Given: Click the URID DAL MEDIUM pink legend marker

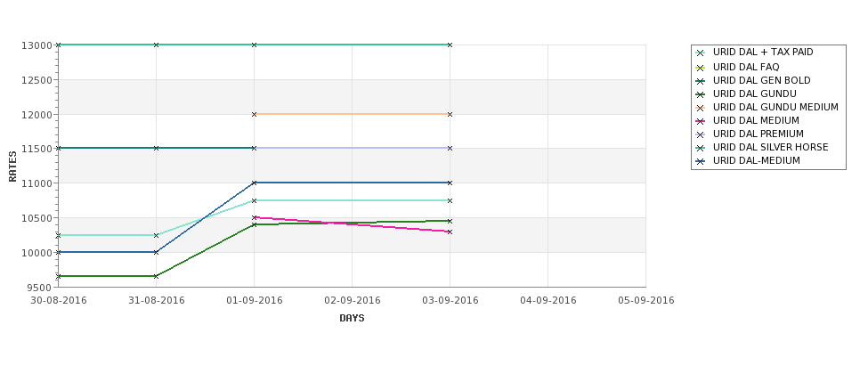Looking at the screenshot, I should pos(701,121).
